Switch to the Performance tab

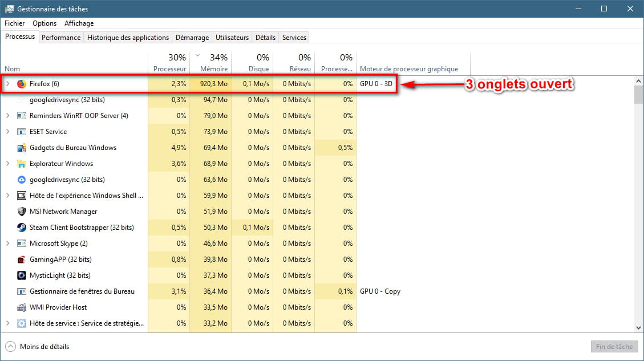[x=61, y=38]
